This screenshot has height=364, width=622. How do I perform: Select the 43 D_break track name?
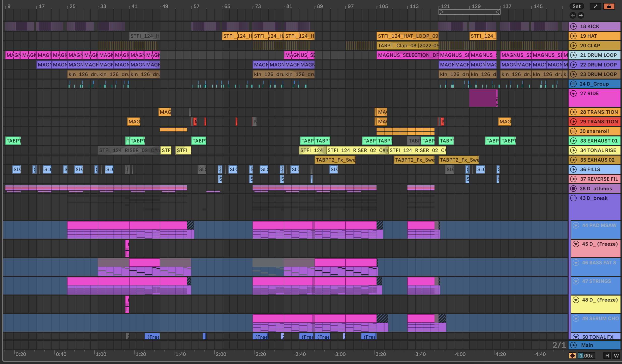click(x=594, y=198)
